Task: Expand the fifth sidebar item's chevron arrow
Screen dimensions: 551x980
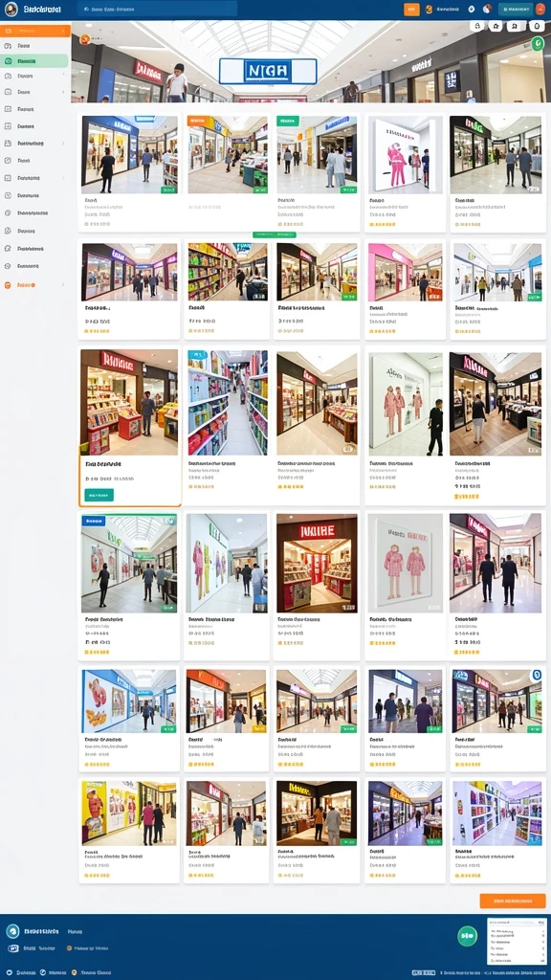Action: [x=63, y=92]
